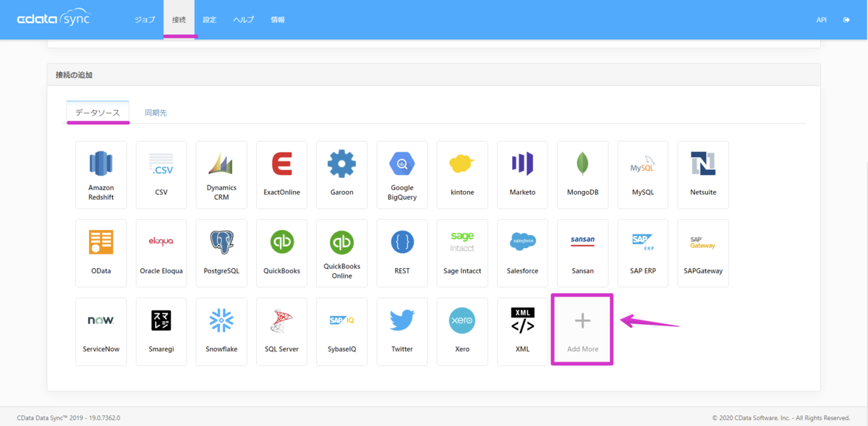Add a Salesforce connection
This screenshot has height=426, width=868.
(x=522, y=253)
